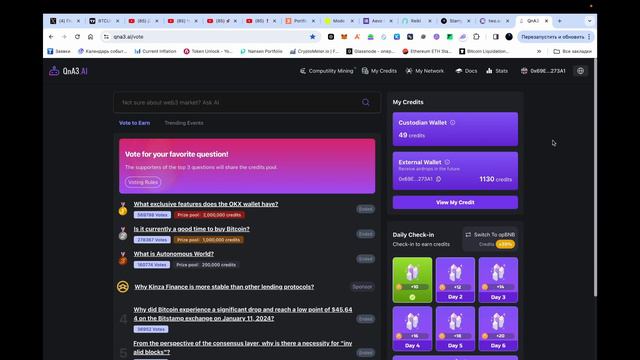Claim the Day 2 check-in reward
640x360 pixels.
(455, 280)
